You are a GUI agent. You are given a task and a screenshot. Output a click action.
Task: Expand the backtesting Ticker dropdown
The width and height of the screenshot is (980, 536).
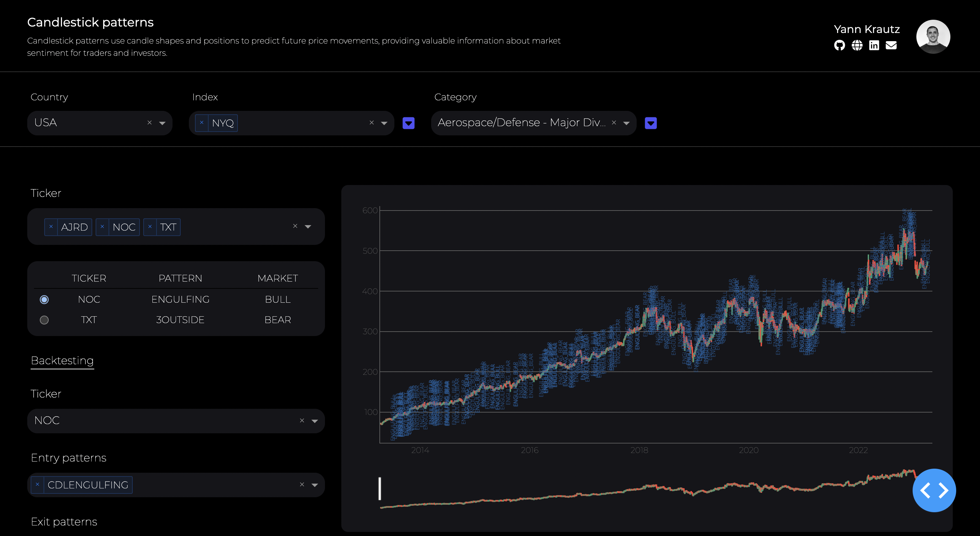coord(315,421)
